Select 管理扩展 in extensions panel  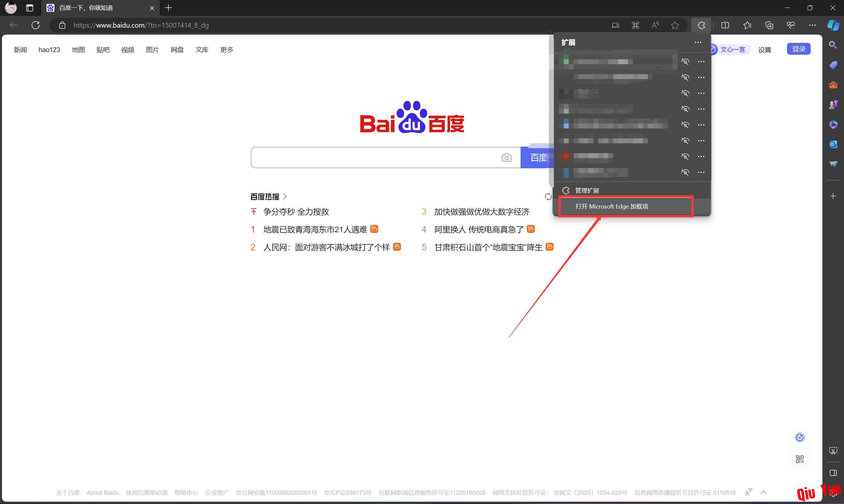click(x=632, y=190)
